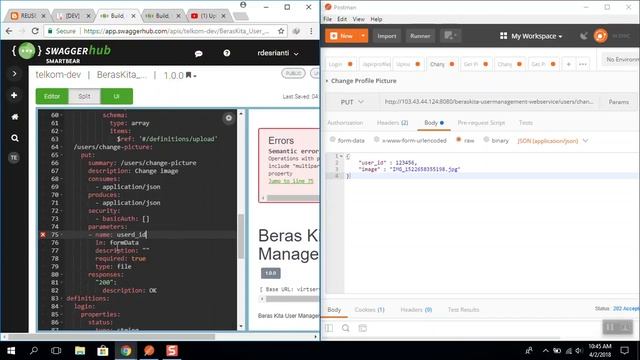Go back in Chrome
The width and height of the screenshot is (640, 360).
(x=9, y=31)
